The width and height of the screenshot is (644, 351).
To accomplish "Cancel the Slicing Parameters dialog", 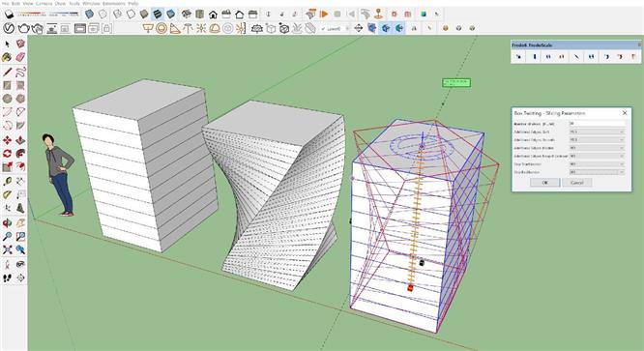I will click(x=577, y=183).
